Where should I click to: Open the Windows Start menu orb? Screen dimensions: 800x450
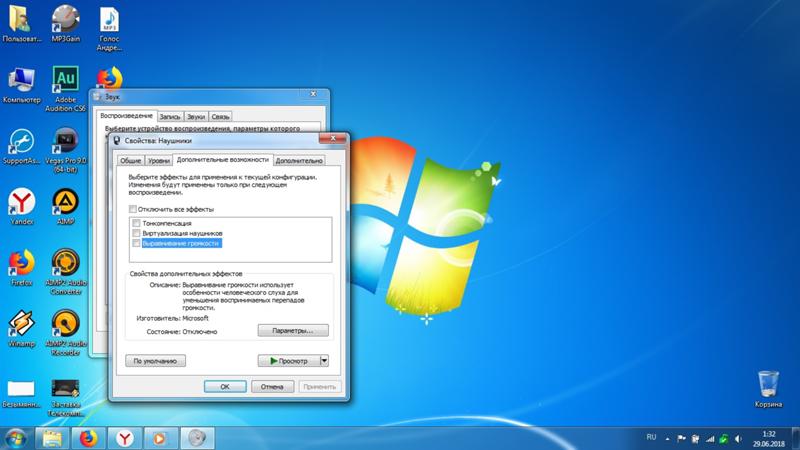click(x=15, y=438)
